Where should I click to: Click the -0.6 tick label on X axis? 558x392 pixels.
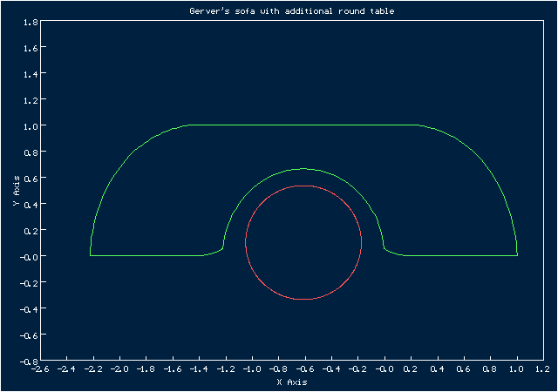[x=305, y=369]
